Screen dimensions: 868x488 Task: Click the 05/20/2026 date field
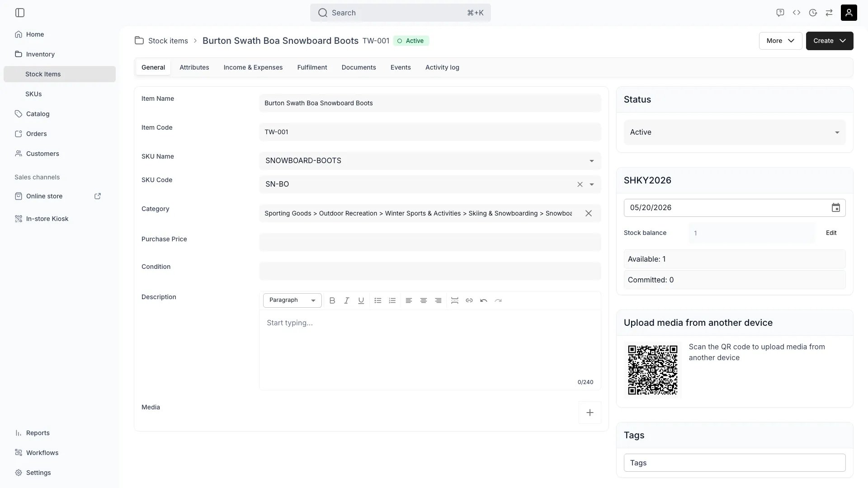coord(735,208)
